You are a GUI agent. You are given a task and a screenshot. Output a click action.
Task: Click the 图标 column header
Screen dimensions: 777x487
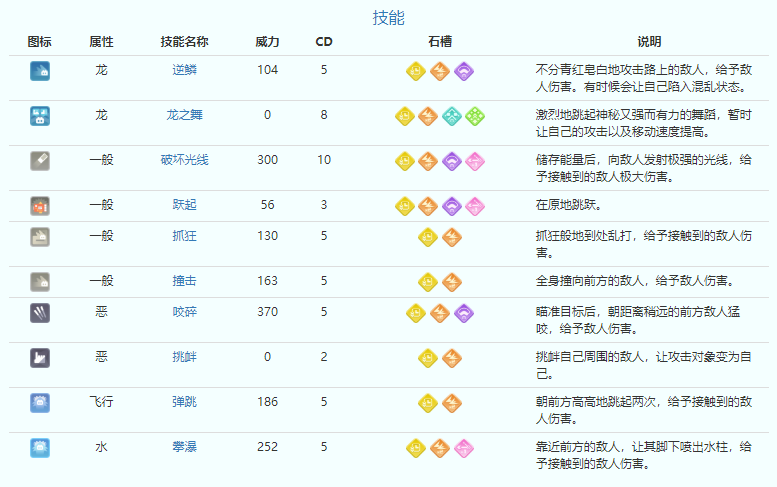click(40, 42)
